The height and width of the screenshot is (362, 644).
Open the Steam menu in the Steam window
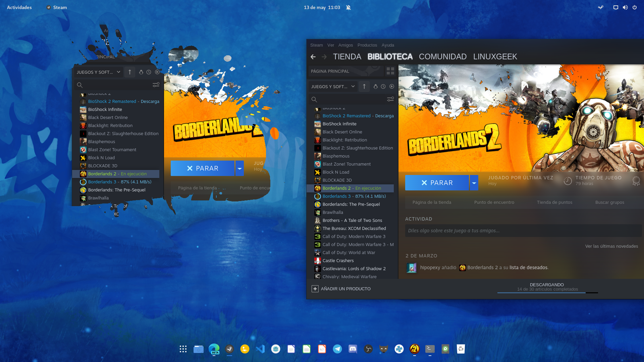pos(316,45)
